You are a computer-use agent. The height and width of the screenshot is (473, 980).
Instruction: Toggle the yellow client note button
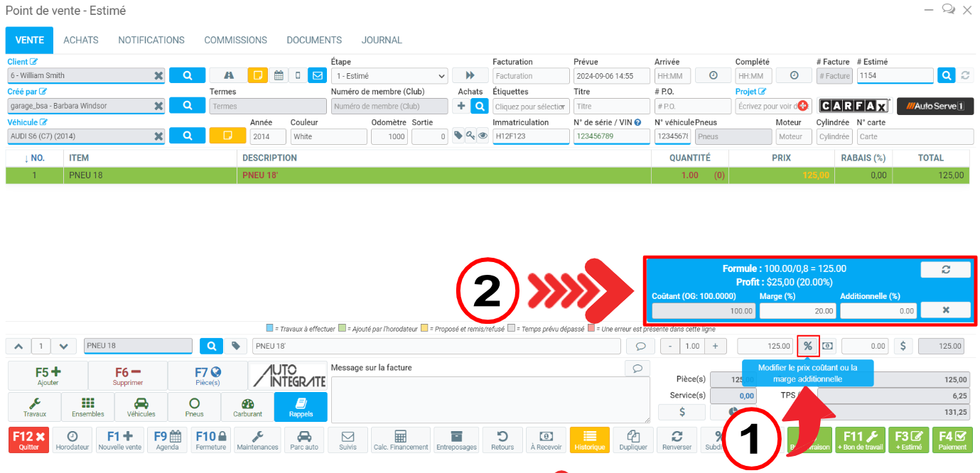coord(257,75)
